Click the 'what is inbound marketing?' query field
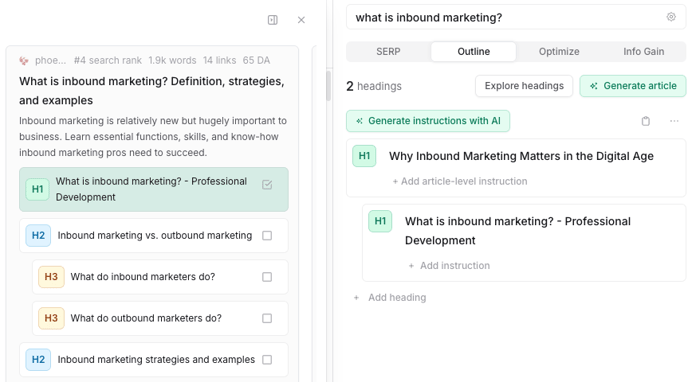This screenshot has width=688, height=382. click(x=509, y=18)
